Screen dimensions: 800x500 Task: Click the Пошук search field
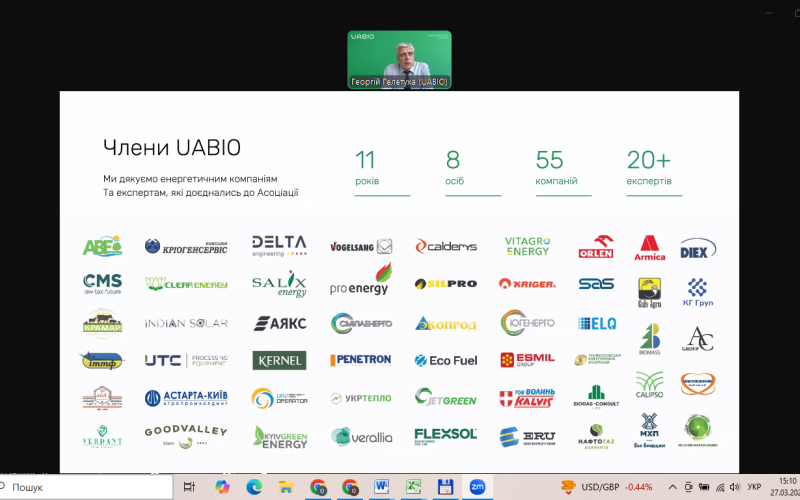(86, 487)
